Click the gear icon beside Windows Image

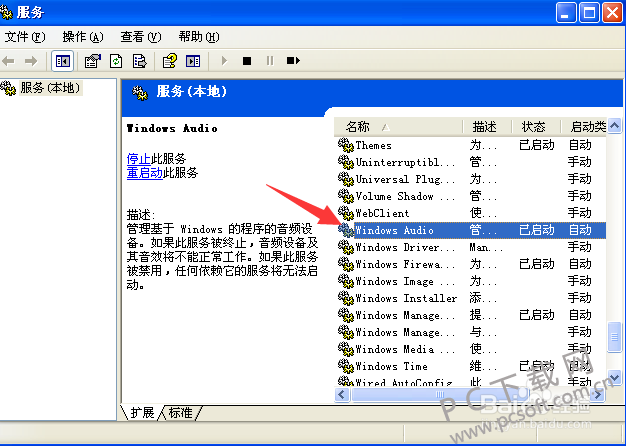(346, 281)
